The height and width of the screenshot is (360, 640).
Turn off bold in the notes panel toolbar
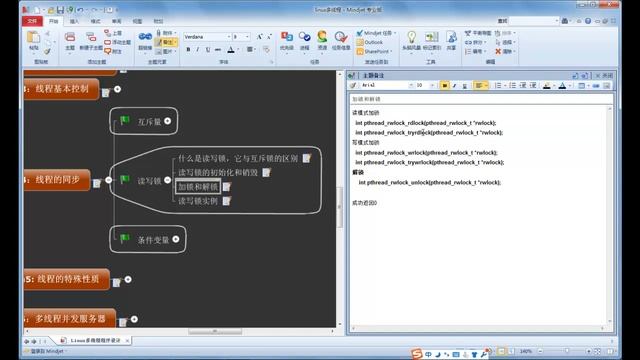[444, 85]
